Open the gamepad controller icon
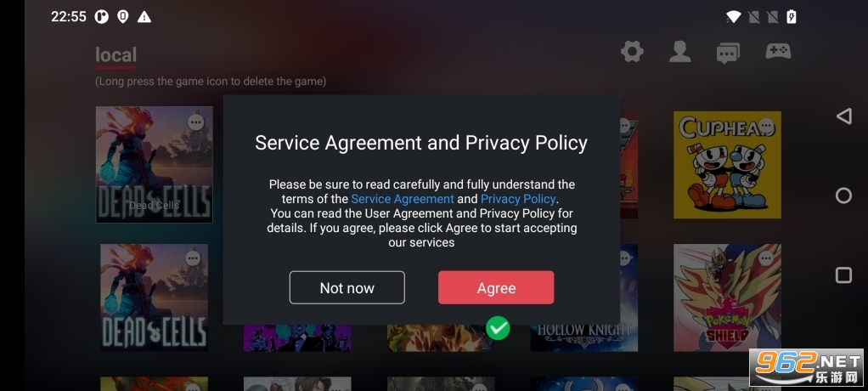The image size is (868, 391). 778,51
